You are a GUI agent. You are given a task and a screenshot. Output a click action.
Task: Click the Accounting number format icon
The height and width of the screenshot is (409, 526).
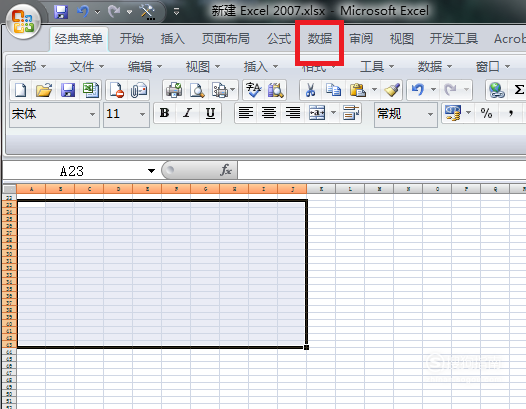(453, 113)
